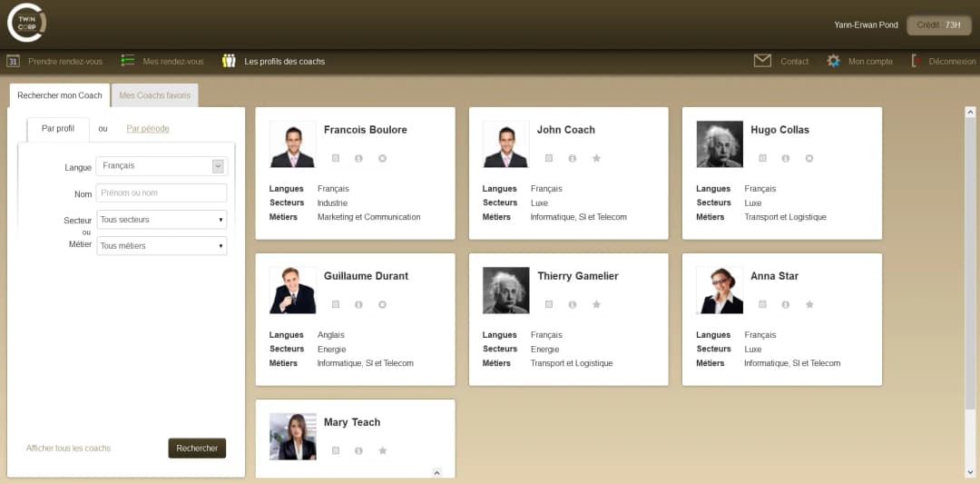980x484 pixels.
Task: Click the calendar icon on Francois Boulore's card
Action: [x=336, y=158]
